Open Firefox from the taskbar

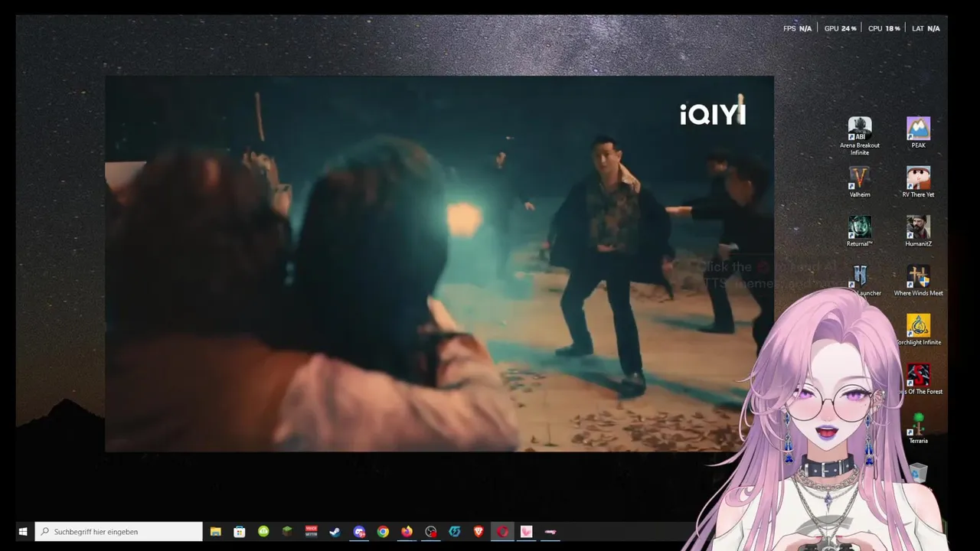[x=407, y=532]
